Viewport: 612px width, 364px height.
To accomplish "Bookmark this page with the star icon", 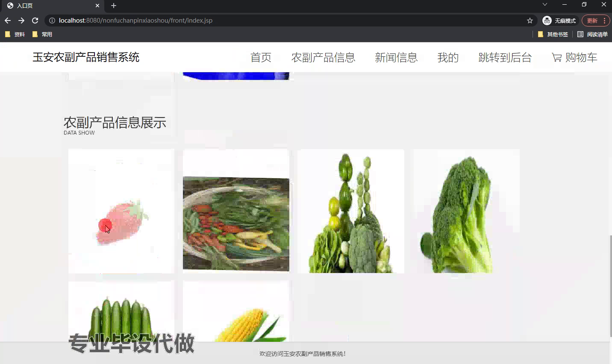I will tap(530, 21).
